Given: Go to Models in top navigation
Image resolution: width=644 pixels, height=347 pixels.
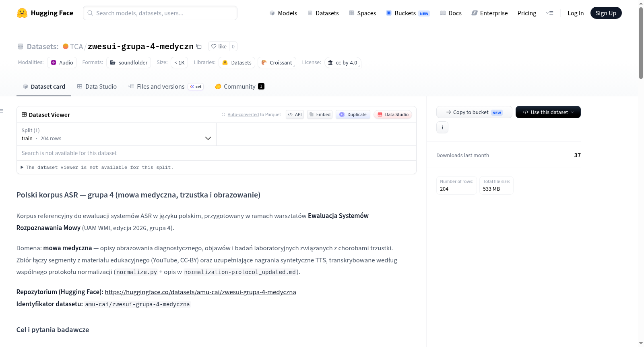Looking at the screenshot, I should coord(283,13).
